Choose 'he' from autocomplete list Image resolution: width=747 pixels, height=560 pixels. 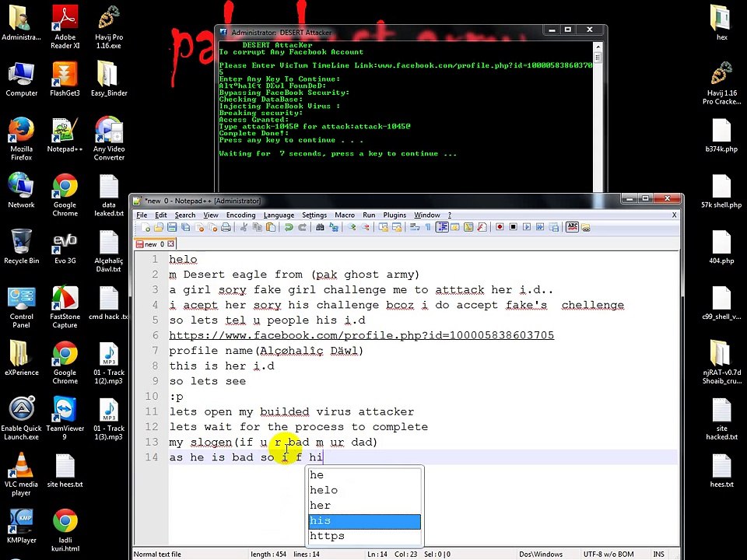pyautogui.click(x=364, y=475)
